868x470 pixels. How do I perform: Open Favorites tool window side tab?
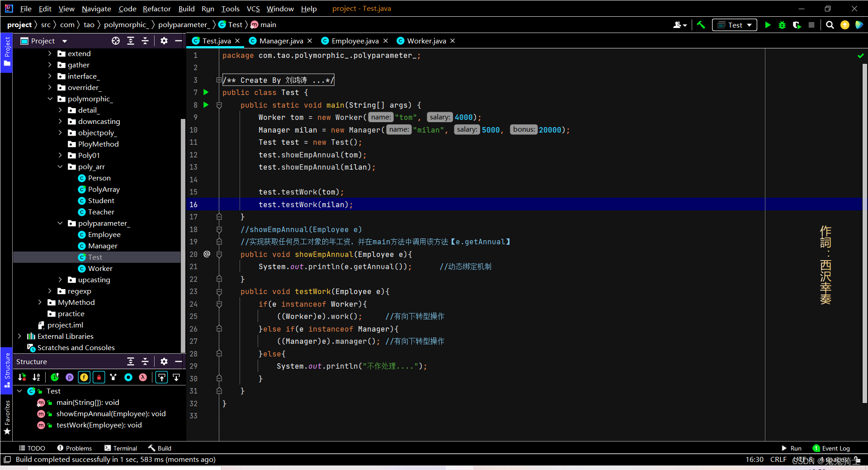[7, 417]
